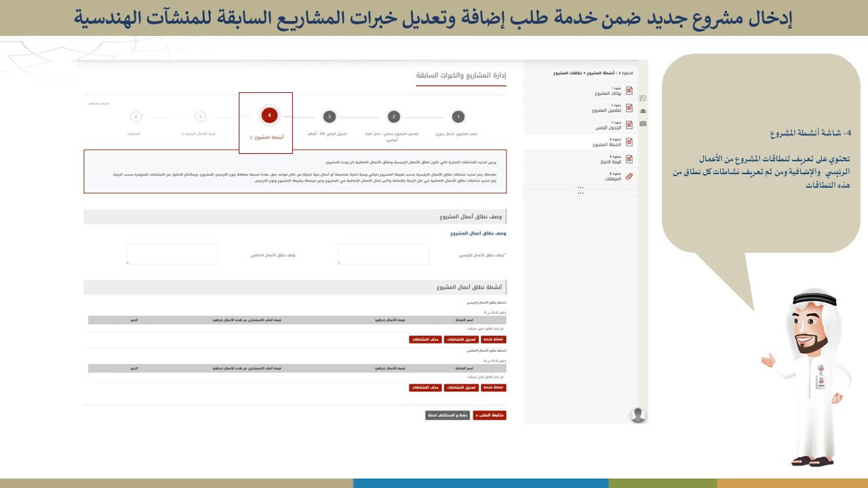The width and height of the screenshot is (868, 488).
Task: Click the متابعة الطلب continue button
Action: (490, 415)
